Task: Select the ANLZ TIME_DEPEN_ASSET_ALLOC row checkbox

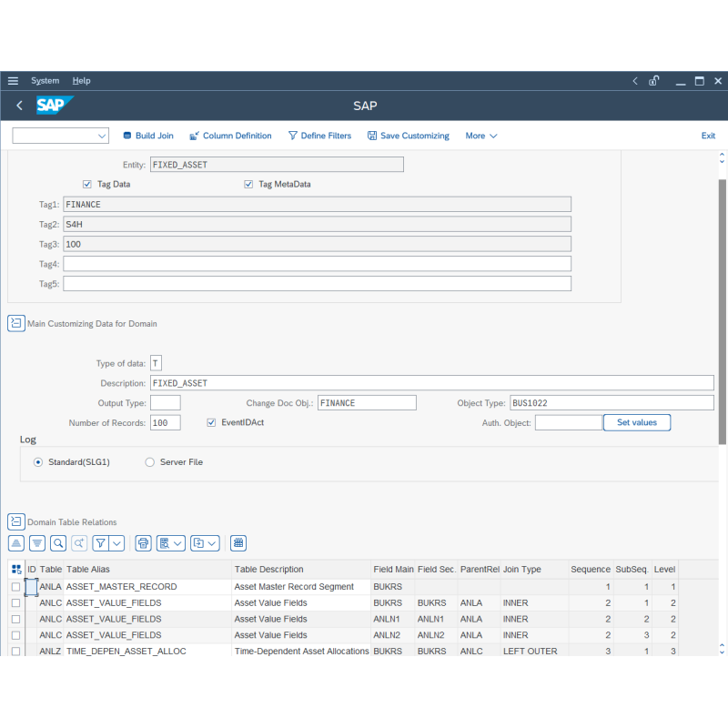Action: click(x=15, y=651)
